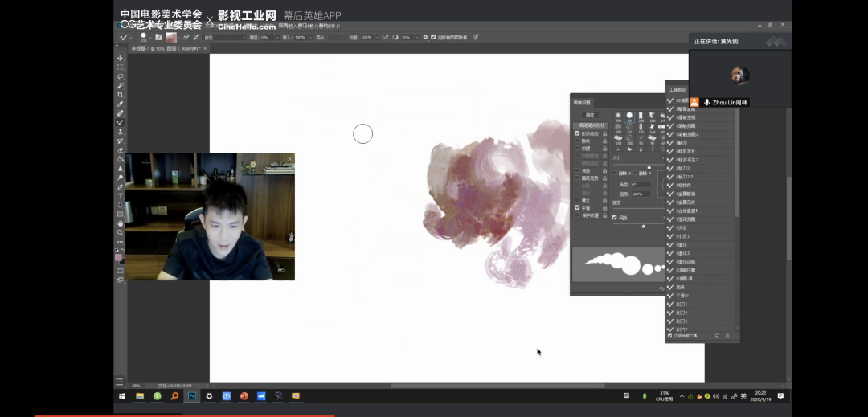The height and width of the screenshot is (417, 868).
Task: Select the Type tool
Action: pyautogui.click(x=121, y=196)
